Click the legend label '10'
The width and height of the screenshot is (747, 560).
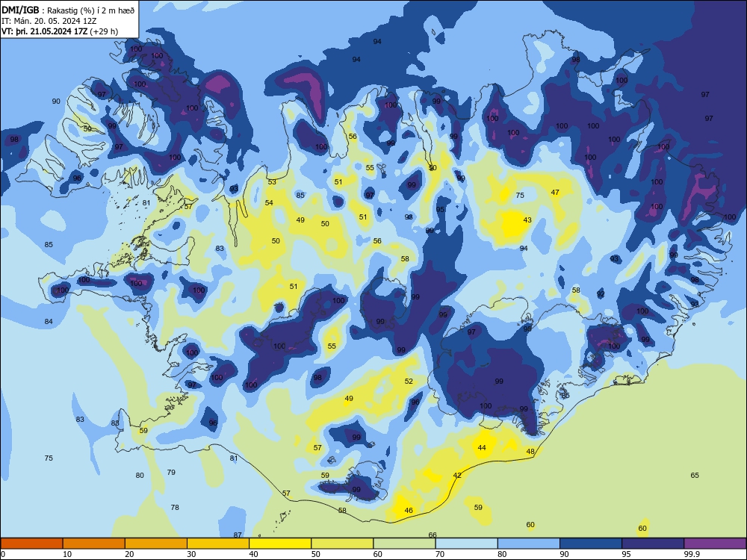[67, 554]
